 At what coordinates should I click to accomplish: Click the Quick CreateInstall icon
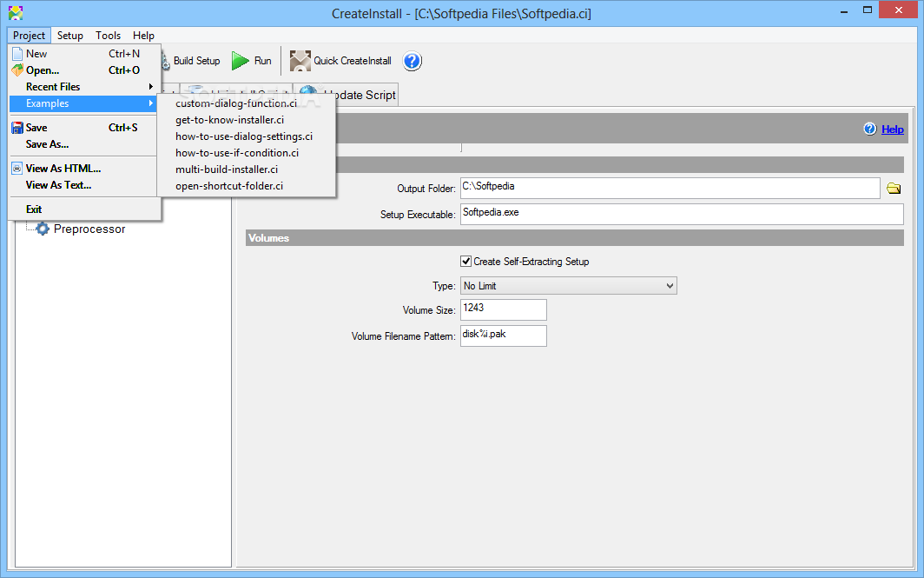[300, 61]
